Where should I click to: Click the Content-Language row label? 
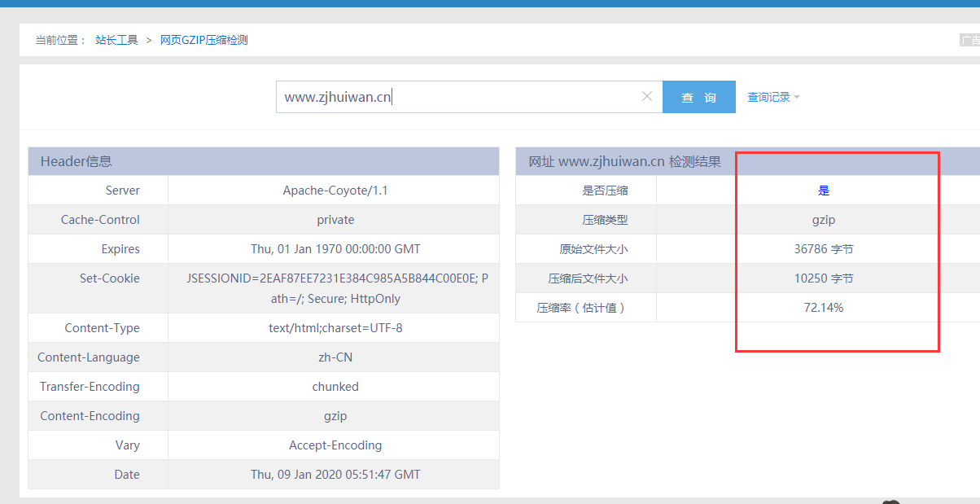pyautogui.click(x=89, y=357)
